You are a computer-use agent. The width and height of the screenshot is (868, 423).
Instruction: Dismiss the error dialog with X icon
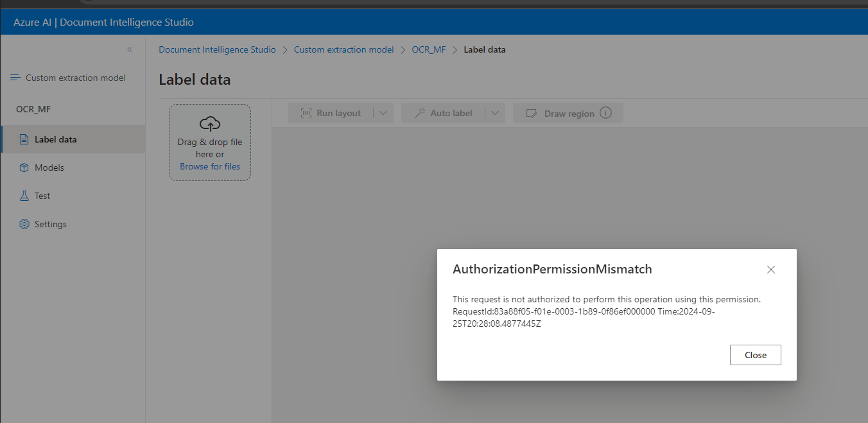click(771, 270)
